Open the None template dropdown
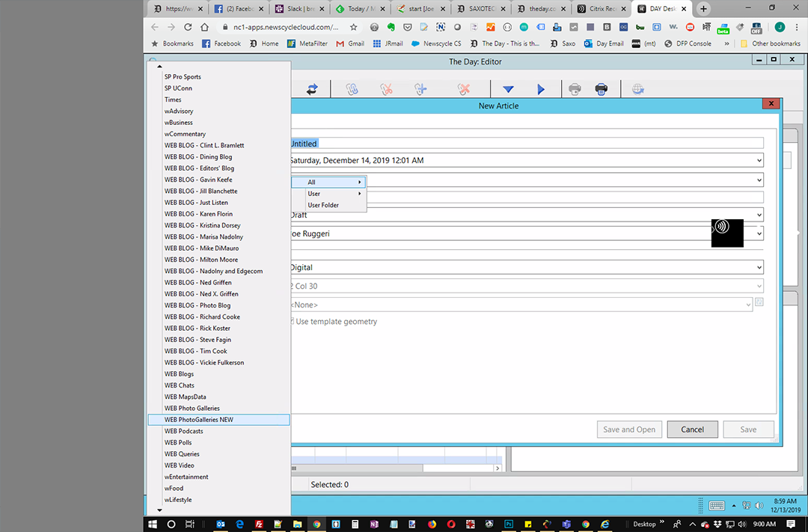This screenshot has width=808, height=532. coord(748,305)
